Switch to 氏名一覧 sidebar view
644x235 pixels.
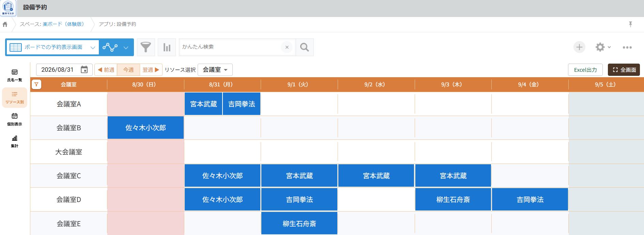pyautogui.click(x=15, y=75)
